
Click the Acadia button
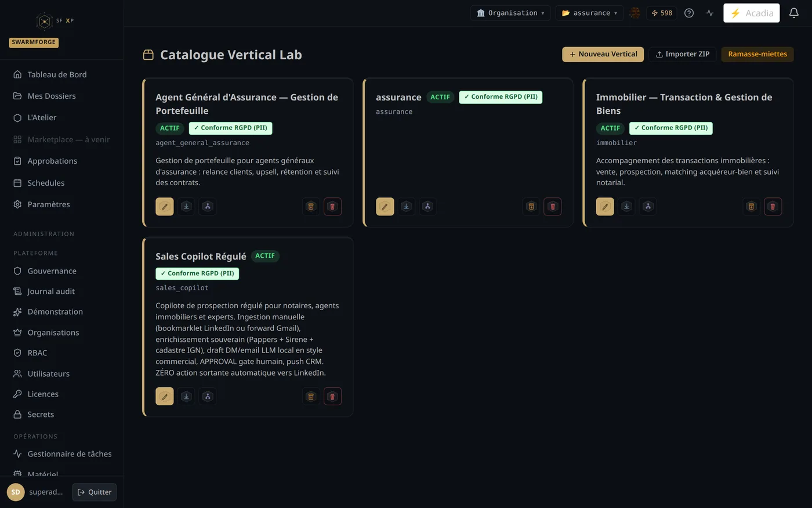tap(752, 13)
